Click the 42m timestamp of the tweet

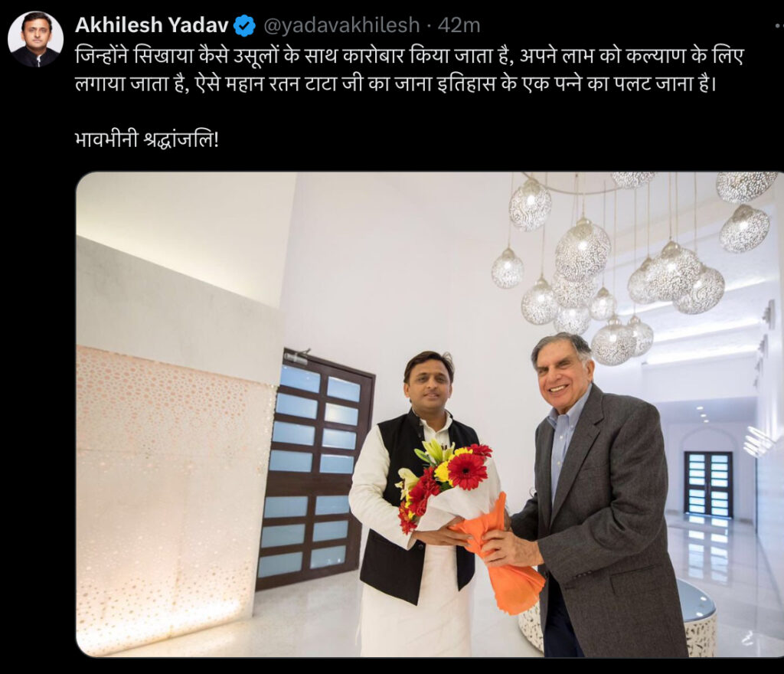(x=459, y=25)
